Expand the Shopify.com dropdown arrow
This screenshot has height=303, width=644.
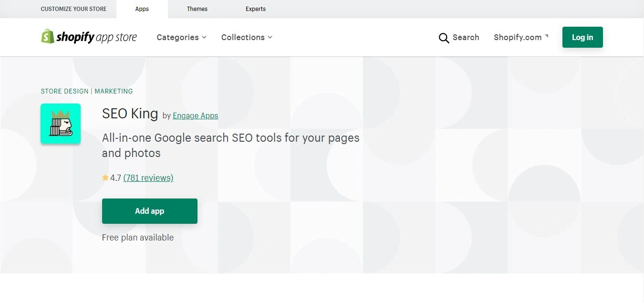546,36
